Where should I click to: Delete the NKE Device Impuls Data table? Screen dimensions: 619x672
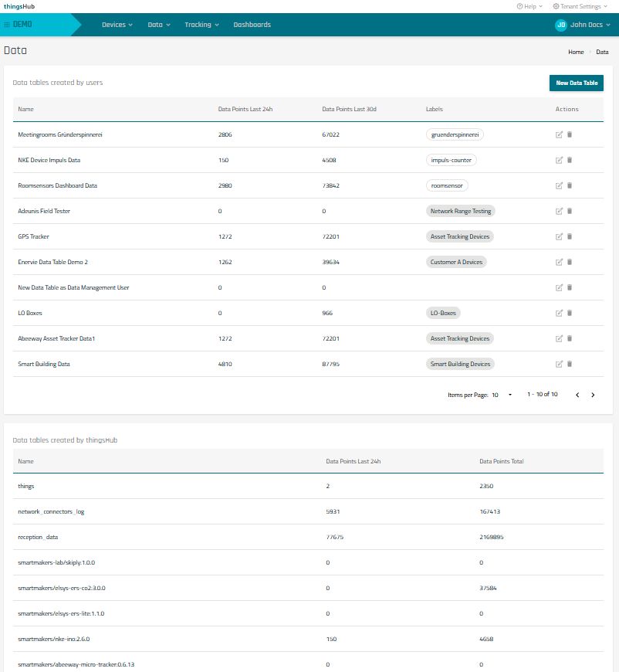[x=570, y=160]
